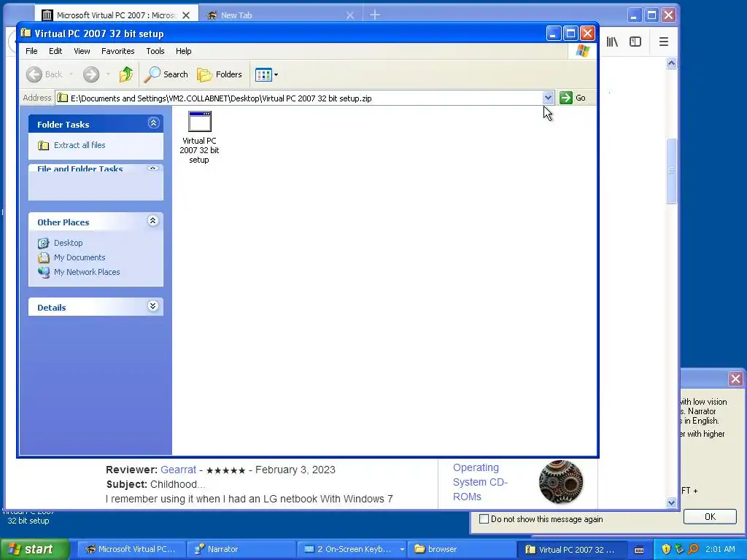Expand the Details panel
Image resolution: width=747 pixels, height=560 pixels.
tap(153, 306)
